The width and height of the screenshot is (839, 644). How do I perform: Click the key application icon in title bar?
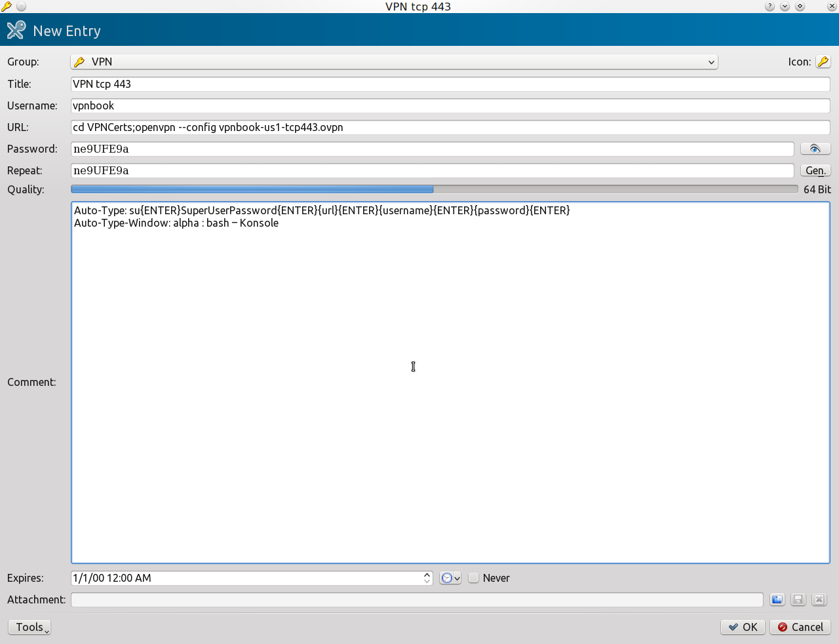pyautogui.click(x=7, y=7)
